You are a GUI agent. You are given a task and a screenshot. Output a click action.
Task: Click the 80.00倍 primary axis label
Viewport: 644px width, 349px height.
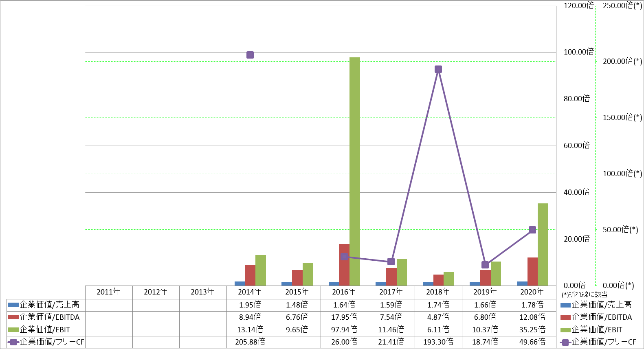(x=577, y=99)
